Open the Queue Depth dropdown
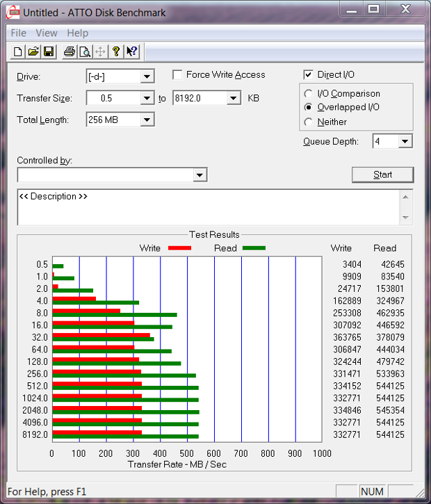 [x=405, y=142]
